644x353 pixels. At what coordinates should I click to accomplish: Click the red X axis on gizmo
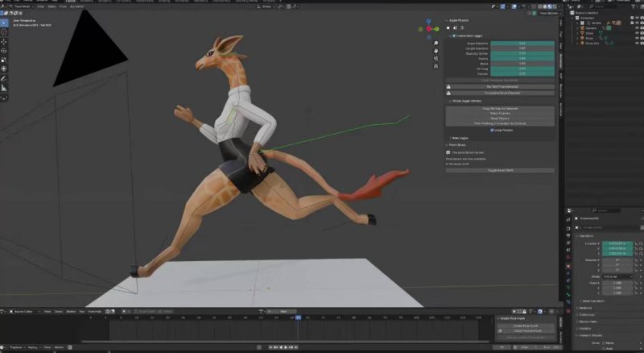(x=429, y=29)
